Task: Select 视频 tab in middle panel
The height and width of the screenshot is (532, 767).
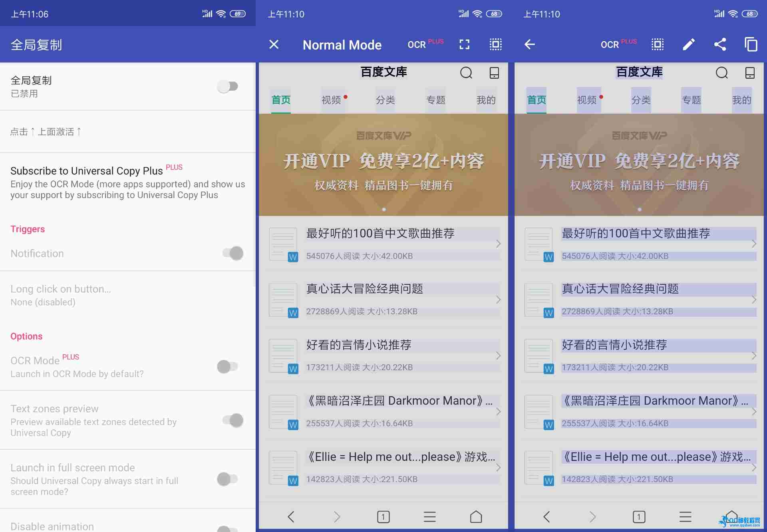Action: [332, 100]
